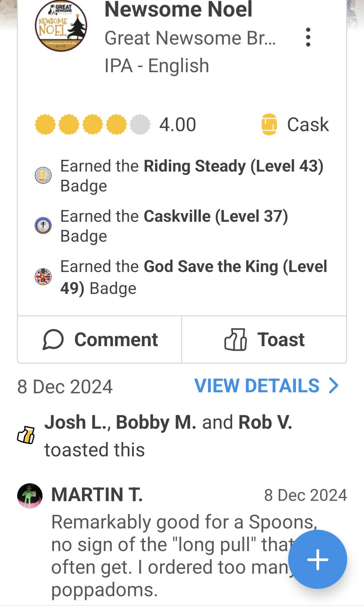
Task: Open the three-dot overflow menu
Action: pos(308,37)
